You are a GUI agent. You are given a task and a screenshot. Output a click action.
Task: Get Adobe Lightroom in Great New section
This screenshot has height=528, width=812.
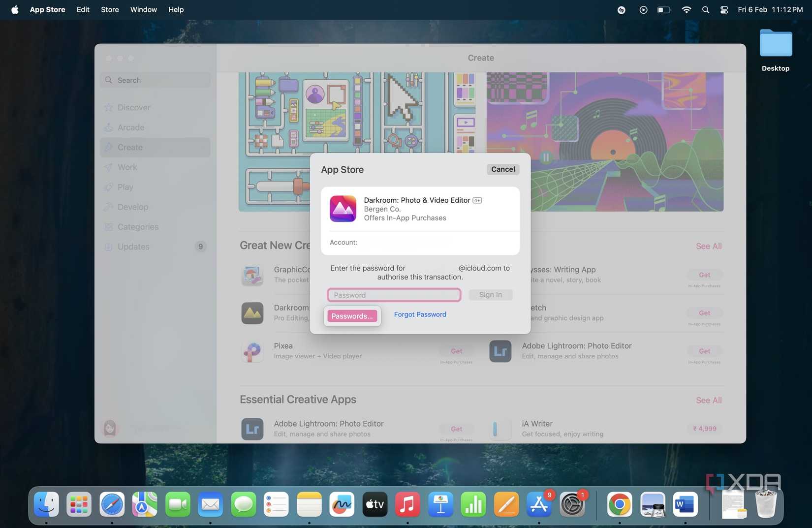(x=704, y=351)
